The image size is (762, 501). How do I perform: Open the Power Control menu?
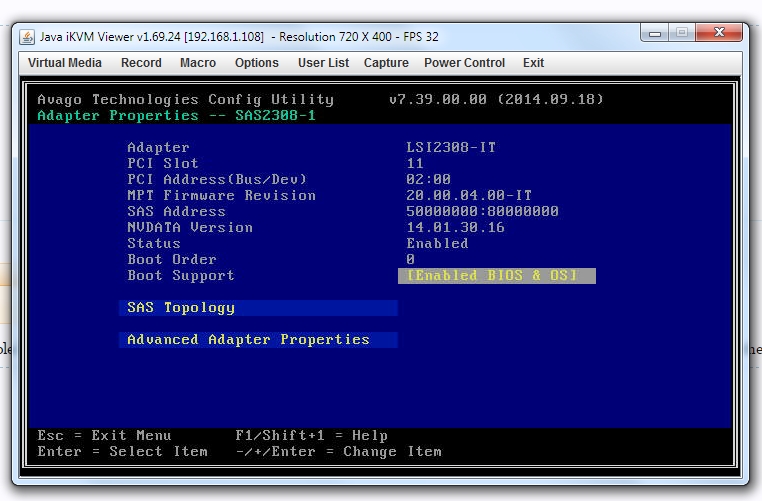[464, 63]
